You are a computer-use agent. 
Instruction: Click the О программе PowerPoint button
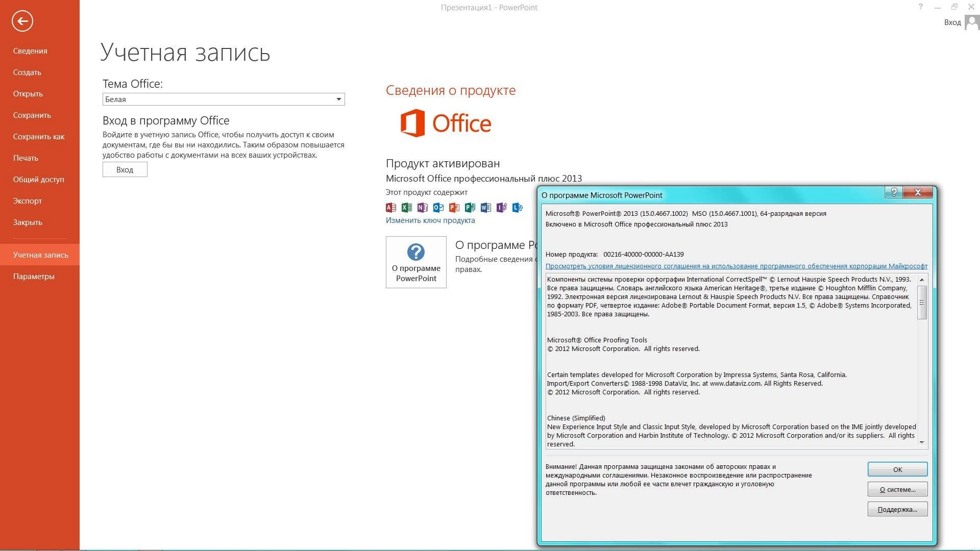click(416, 262)
